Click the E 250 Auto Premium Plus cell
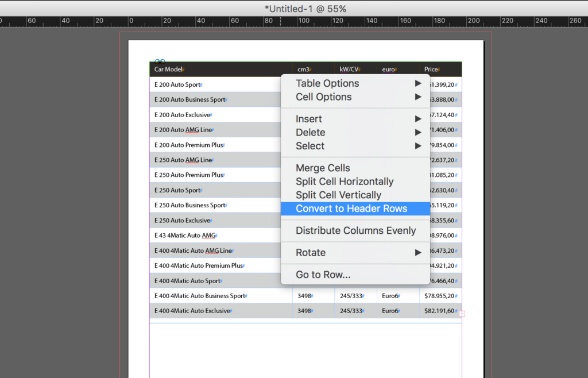Image resolution: width=588 pixels, height=378 pixels. point(215,175)
